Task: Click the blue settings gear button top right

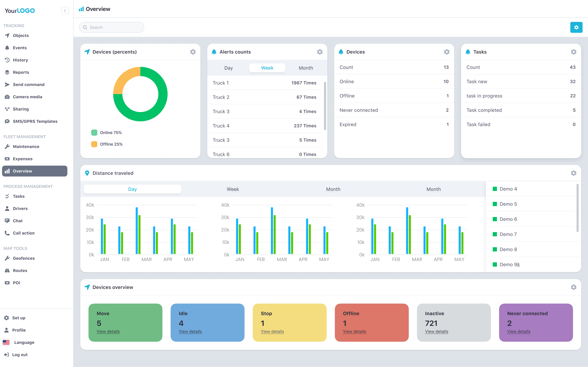Action: pos(576,27)
